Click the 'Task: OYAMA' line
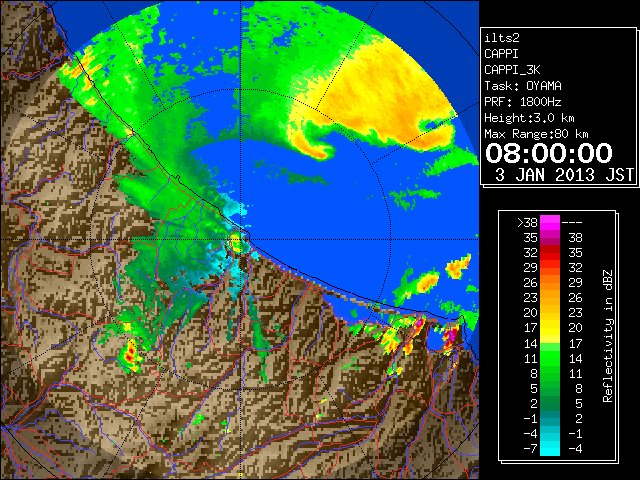Image resolution: width=640 pixels, height=480 pixels. click(523, 86)
